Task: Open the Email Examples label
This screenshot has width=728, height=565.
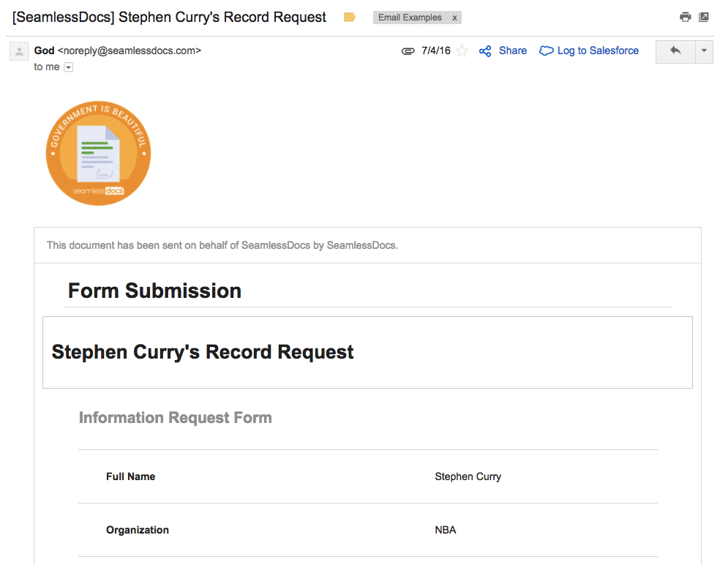Action: [x=410, y=18]
